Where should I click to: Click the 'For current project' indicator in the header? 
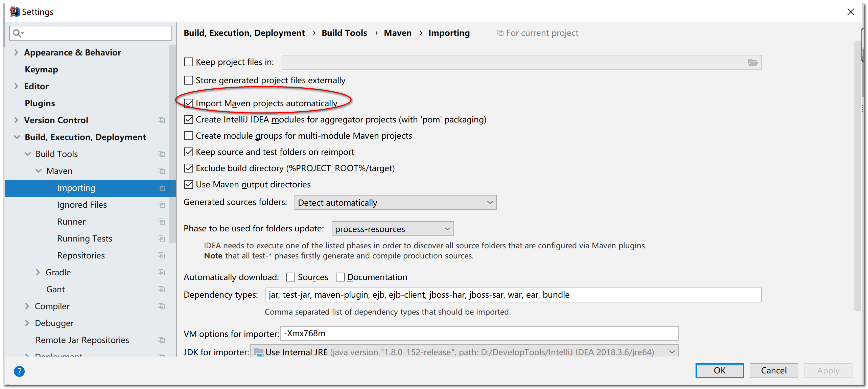pos(537,33)
